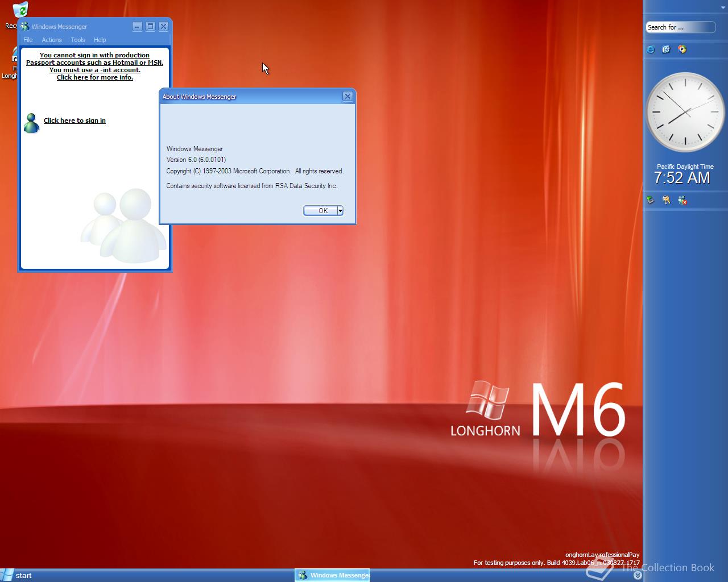This screenshot has height=582, width=728.
Task: Click the 'Version 6.0 (6.0.0101)' text
Action: [x=196, y=160]
